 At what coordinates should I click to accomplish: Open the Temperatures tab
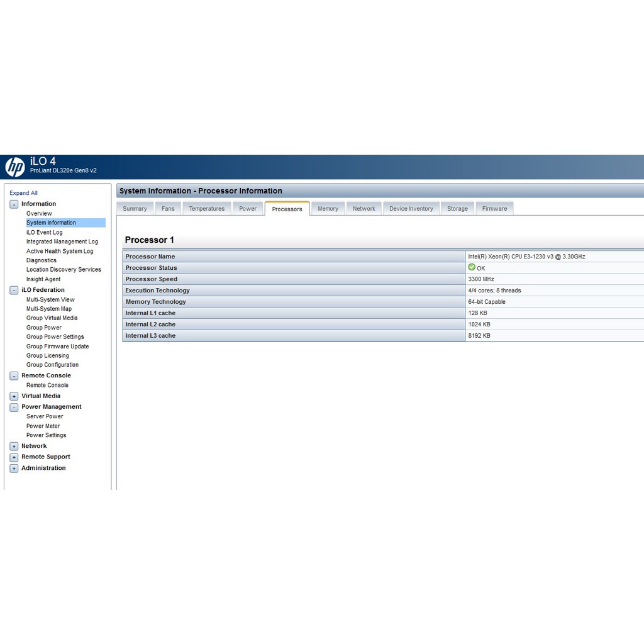pyautogui.click(x=206, y=209)
